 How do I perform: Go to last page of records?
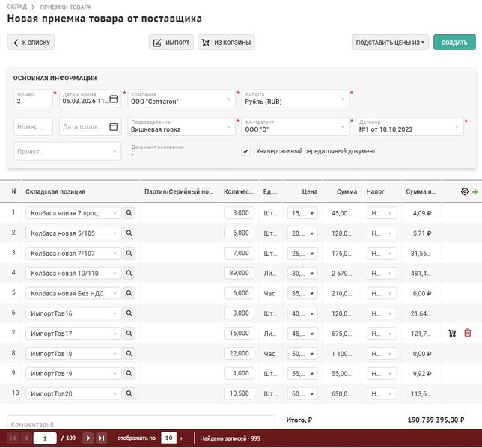click(102, 438)
